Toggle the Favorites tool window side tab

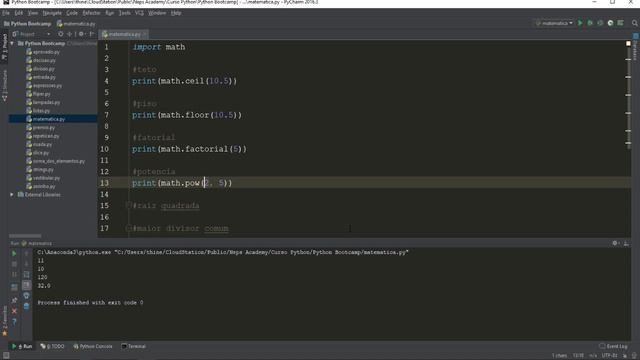(4, 321)
